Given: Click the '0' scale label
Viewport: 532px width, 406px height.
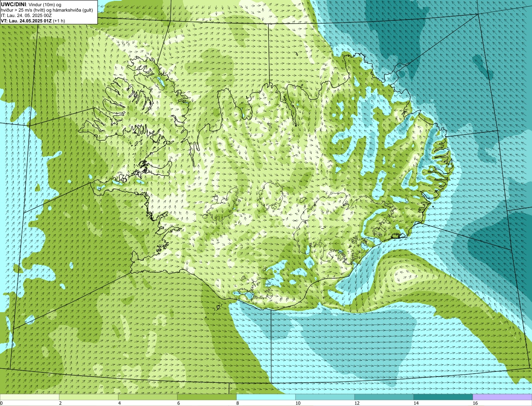Looking at the screenshot, I should click(x=1, y=403).
